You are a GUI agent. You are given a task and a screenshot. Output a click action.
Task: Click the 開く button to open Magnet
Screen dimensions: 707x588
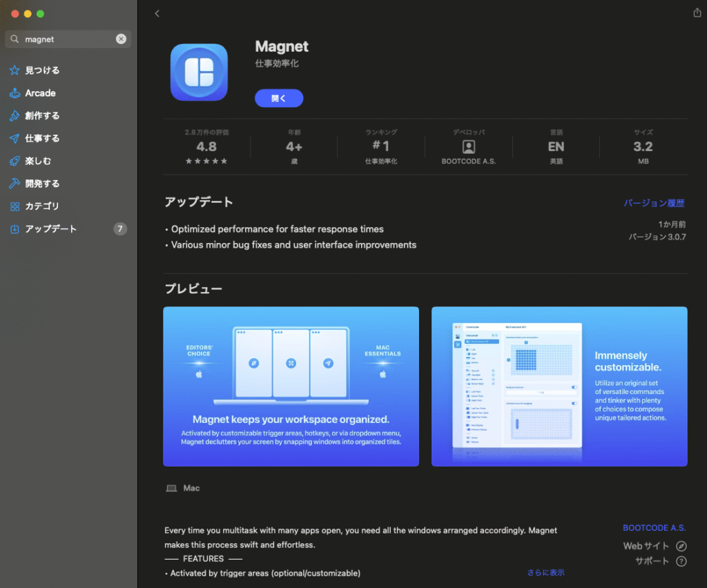click(x=279, y=98)
